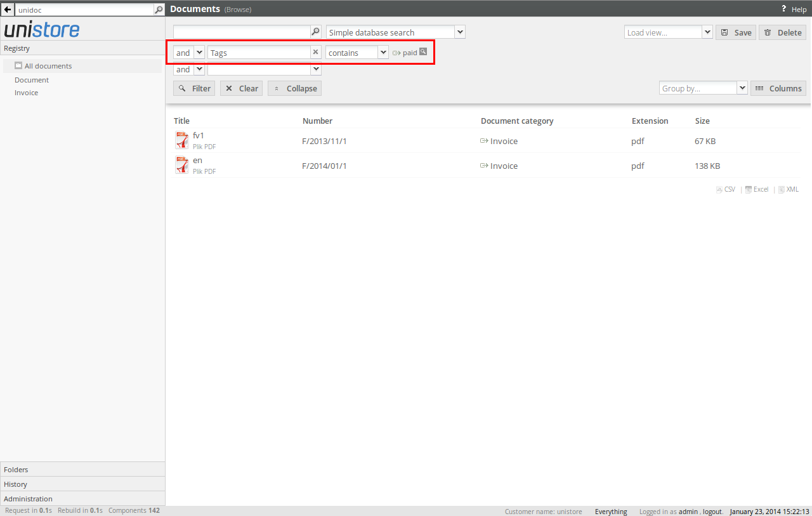The image size is (812, 516).
Task: Open the Simple database search dropdown
Action: coord(460,32)
